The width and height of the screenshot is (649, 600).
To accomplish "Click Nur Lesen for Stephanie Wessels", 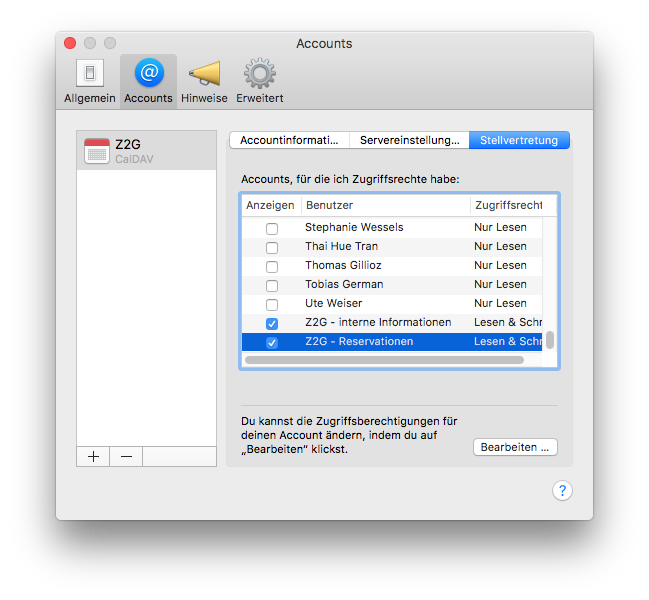I will click(x=500, y=227).
